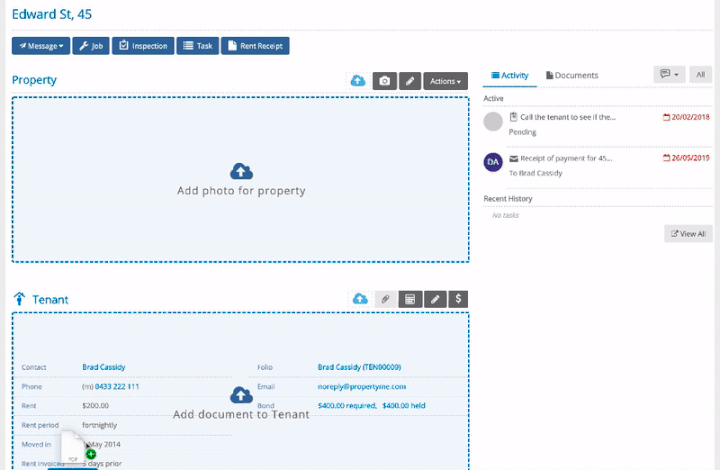Select the Activity tab
Screen dimensions: 720x470
(510, 75)
